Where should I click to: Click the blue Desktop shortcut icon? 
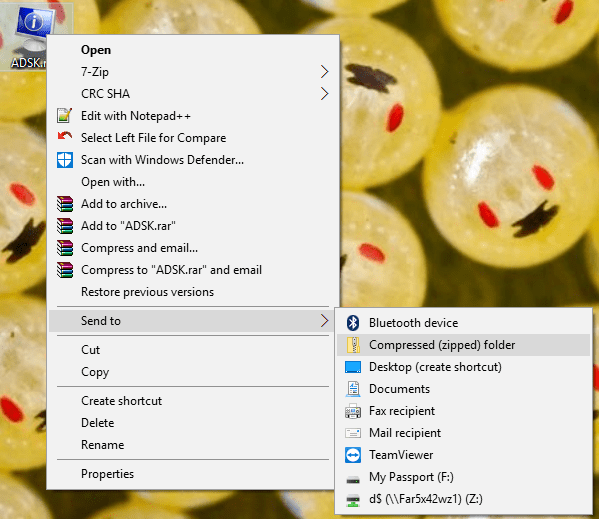353,367
